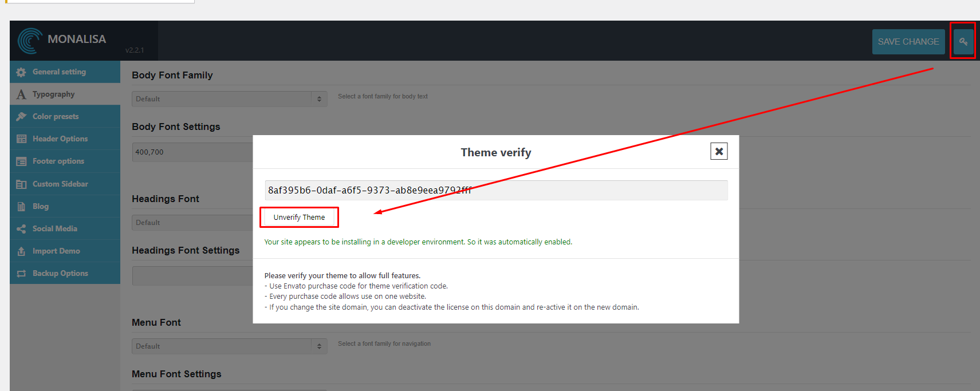Click the Import Demo upload icon
The width and height of the screenshot is (980, 391).
tap(21, 251)
